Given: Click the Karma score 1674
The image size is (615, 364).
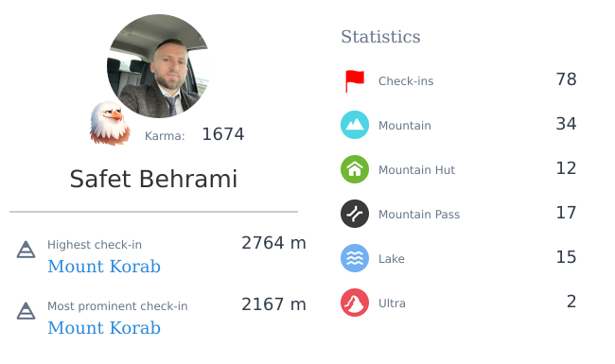Looking at the screenshot, I should (223, 134).
